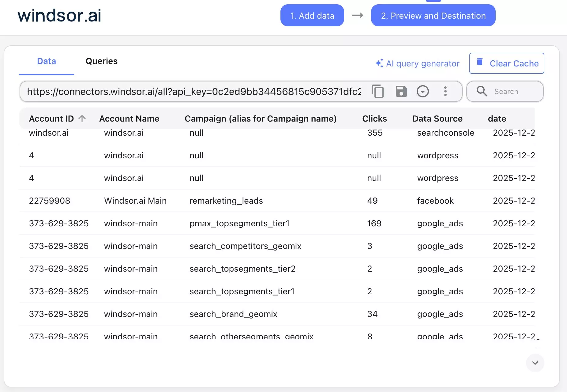Open the circled dropdown arrow icon

(x=423, y=91)
